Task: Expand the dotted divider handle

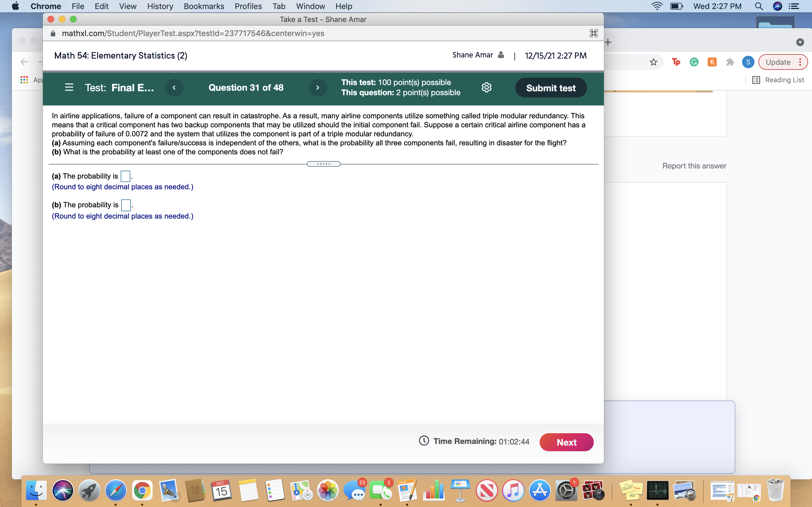Action: tap(323, 164)
